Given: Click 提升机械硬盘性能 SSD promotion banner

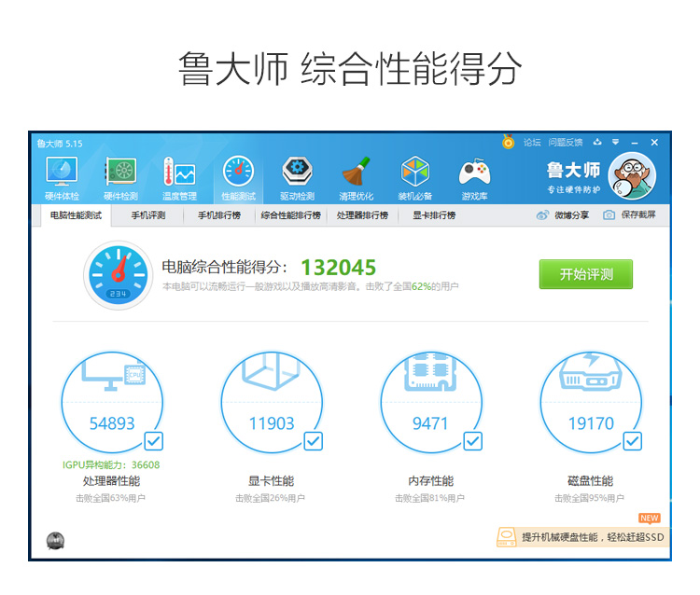Looking at the screenshot, I should tap(583, 537).
